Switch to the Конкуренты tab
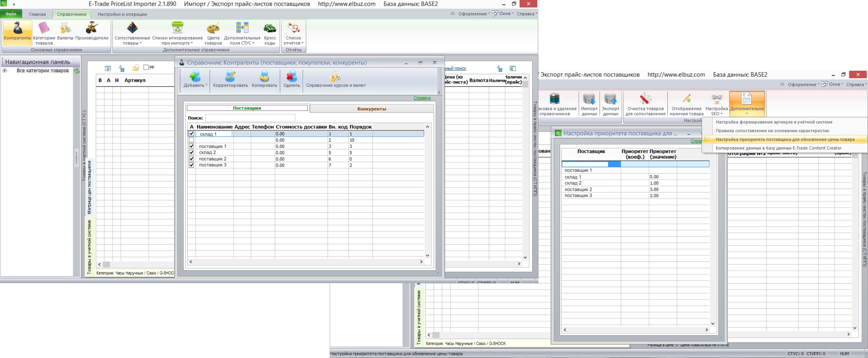 tap(372, 109)
